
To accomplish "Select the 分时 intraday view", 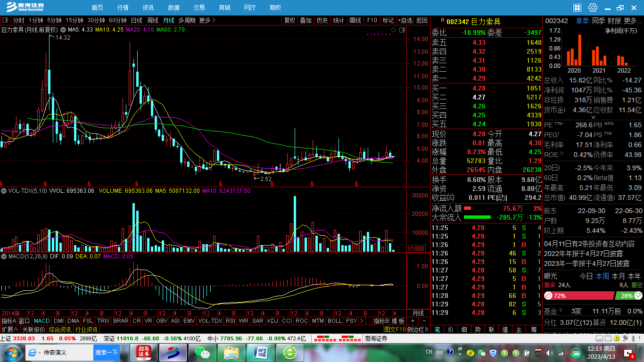I will click(x=18, y=20).
